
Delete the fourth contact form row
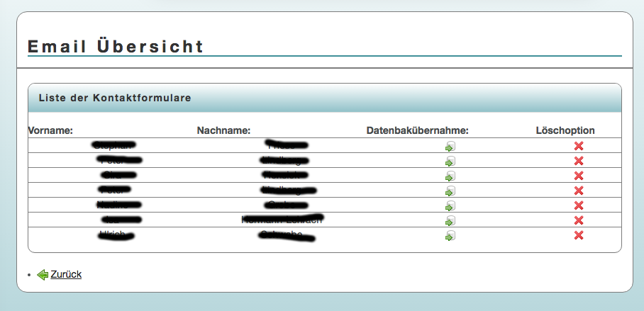pyautogui.click(x=579, y=191)
